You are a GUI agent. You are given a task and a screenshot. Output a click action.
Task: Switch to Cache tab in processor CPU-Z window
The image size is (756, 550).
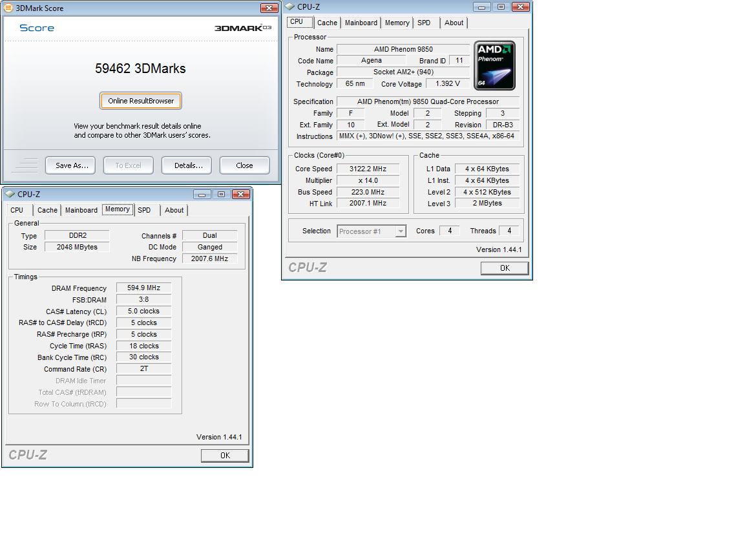(327, 23)
